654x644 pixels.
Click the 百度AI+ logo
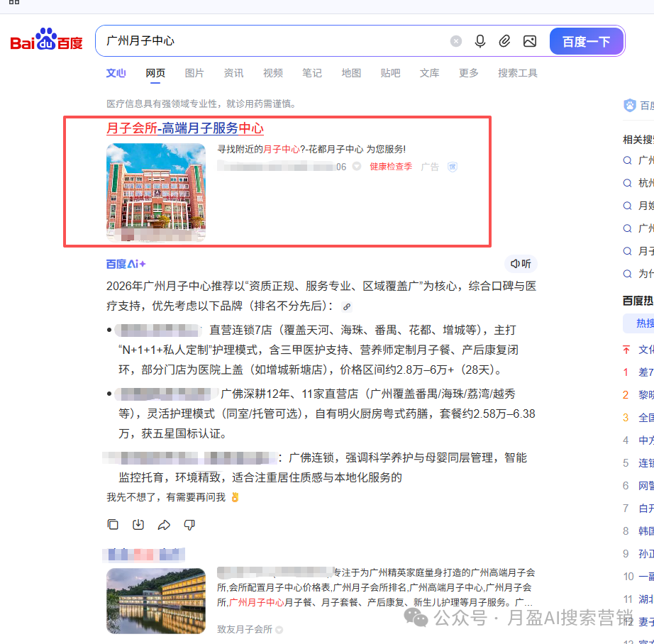click(x=126, y=264)
